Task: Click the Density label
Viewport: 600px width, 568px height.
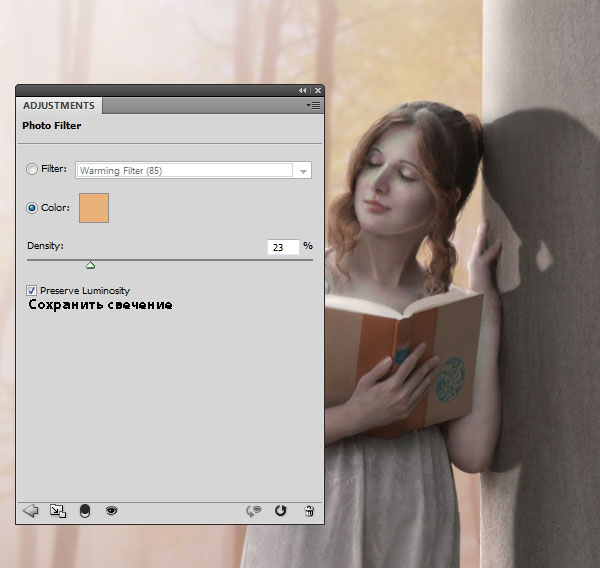Action: (46, 246)
